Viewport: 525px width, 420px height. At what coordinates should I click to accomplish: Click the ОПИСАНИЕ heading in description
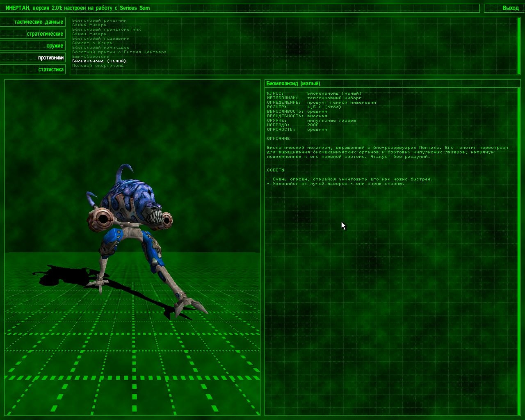pyautogui.click(x=278, y=138)
